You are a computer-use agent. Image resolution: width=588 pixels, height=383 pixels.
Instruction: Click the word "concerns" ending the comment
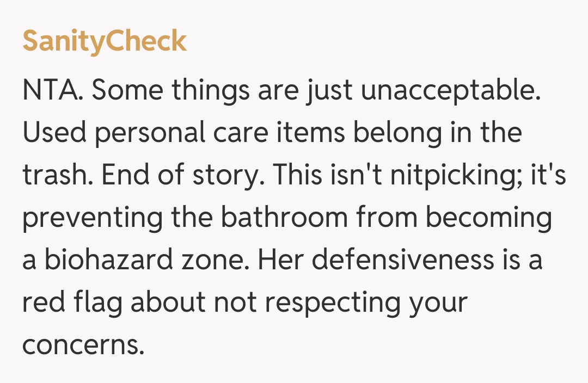83,345
